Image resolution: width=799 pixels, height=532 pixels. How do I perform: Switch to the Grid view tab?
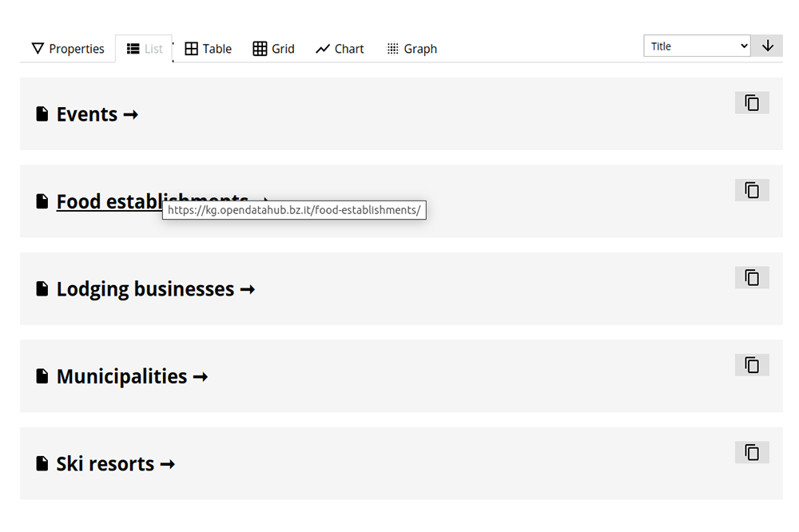coord(273,49)
